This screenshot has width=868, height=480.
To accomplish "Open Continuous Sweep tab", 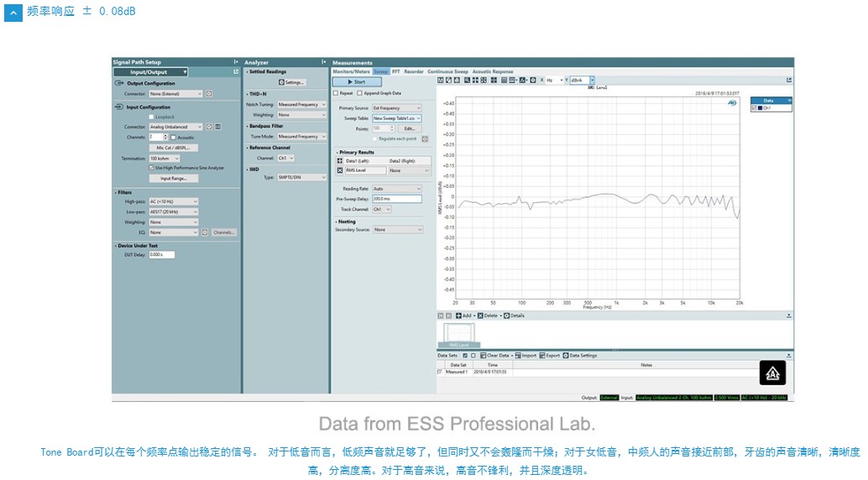I will [x=447, y=71].
